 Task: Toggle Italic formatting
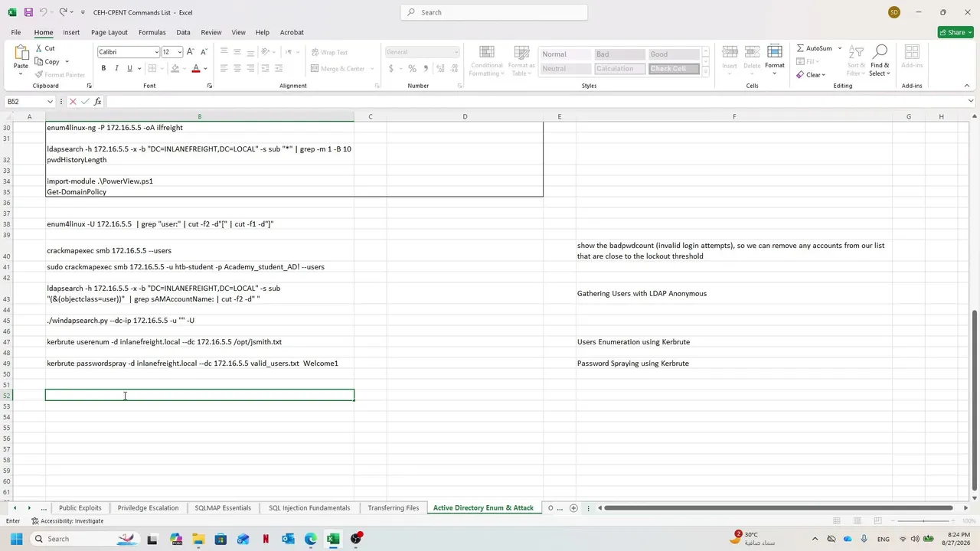tap(116, 69)
